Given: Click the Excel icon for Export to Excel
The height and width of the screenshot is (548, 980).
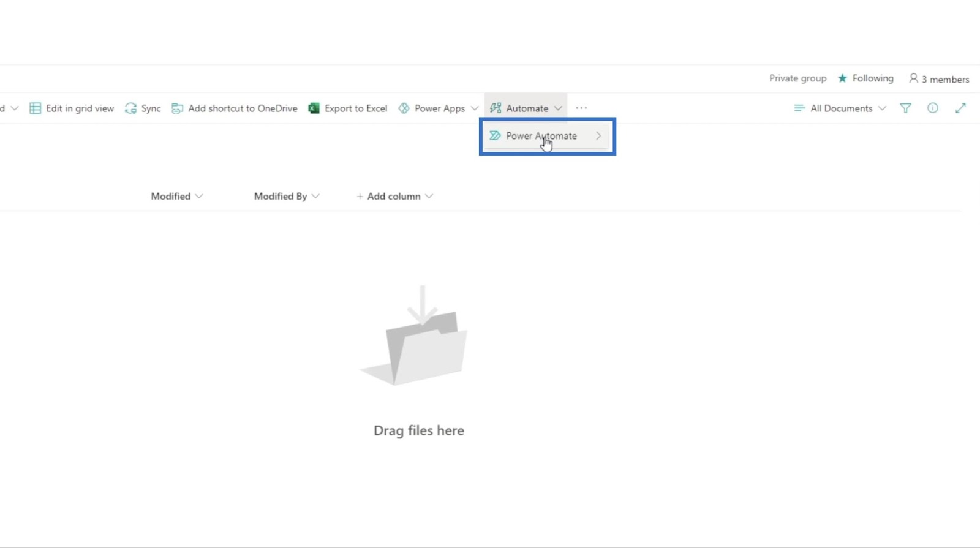Looking at the screenshot, I should click(314, 108).
